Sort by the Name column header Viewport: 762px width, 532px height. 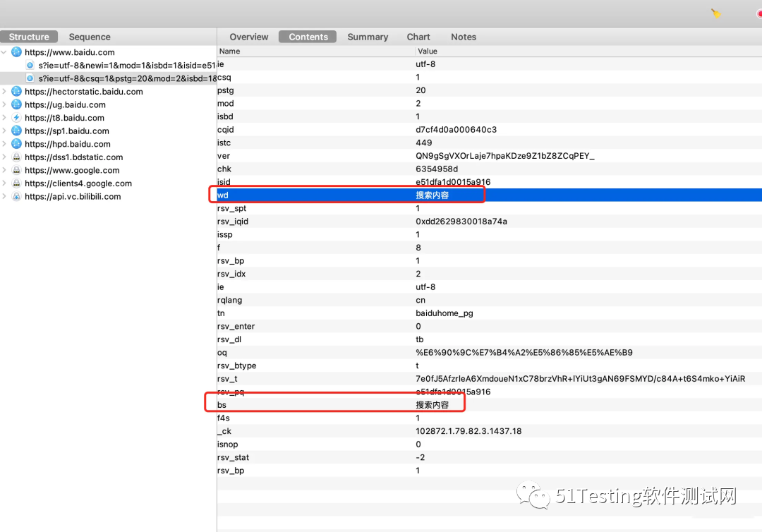click(316, 51)
